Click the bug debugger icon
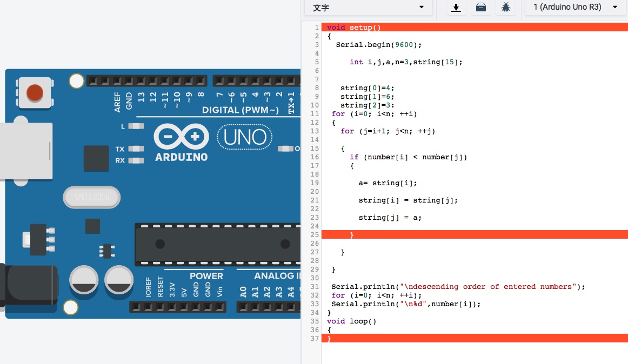 (x=505, y=7)
